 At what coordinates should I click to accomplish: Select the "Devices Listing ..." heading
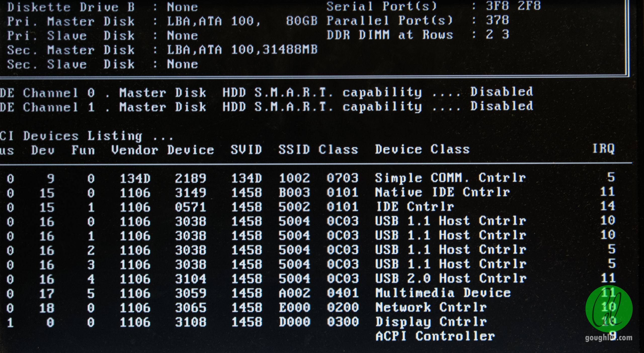pyautogui.click(x=98, y=136)
